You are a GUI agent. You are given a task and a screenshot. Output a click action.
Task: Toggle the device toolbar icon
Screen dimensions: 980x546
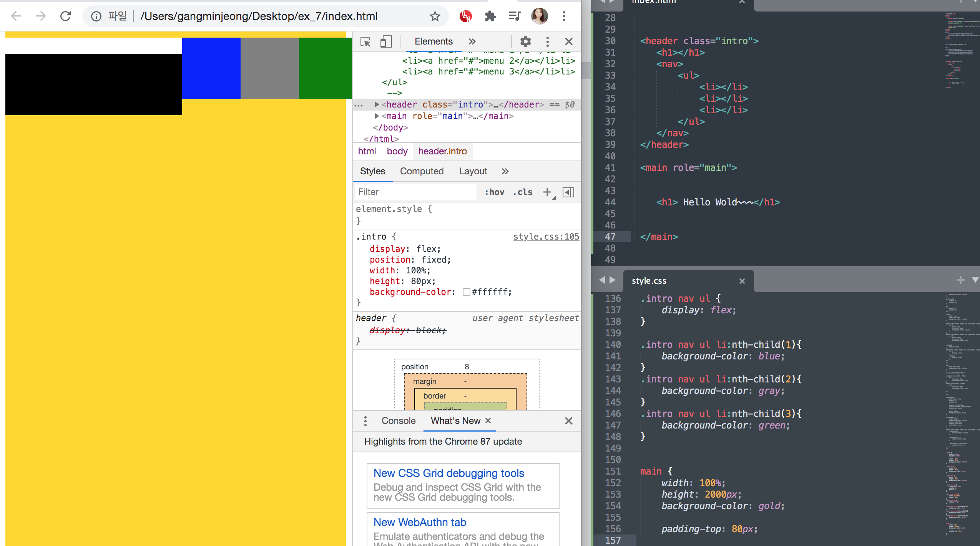386,41
